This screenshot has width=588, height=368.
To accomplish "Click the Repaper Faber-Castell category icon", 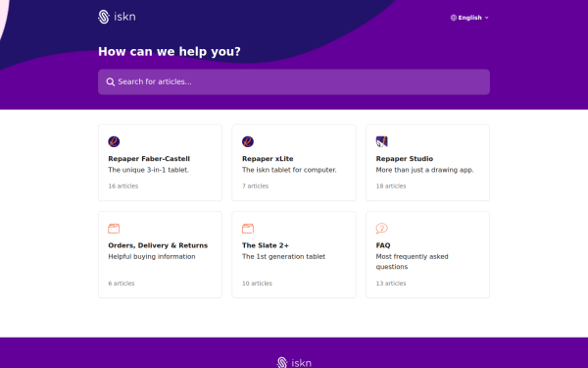I will coord(114,141).
